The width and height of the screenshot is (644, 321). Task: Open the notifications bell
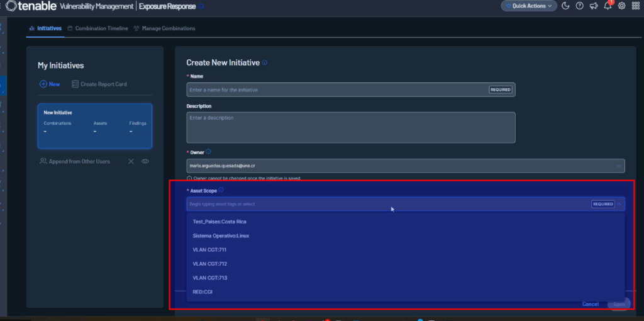608,6
